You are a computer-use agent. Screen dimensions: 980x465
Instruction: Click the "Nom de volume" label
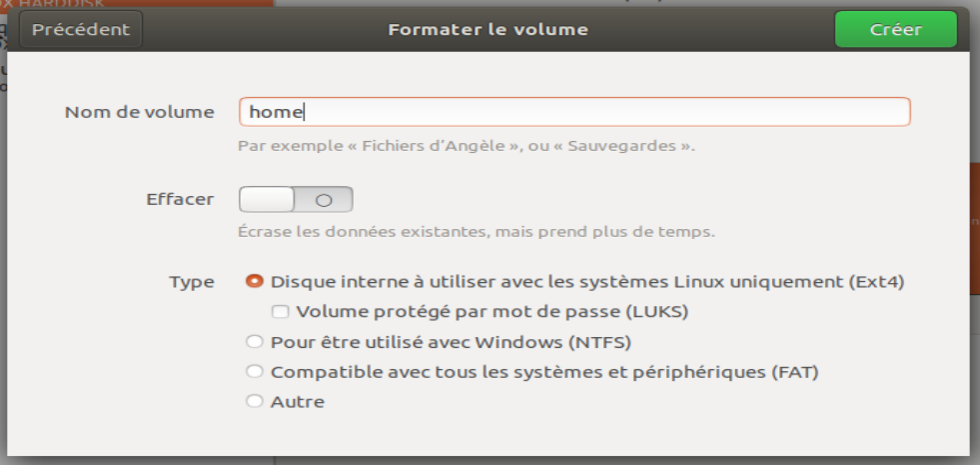tap(139, 112)
